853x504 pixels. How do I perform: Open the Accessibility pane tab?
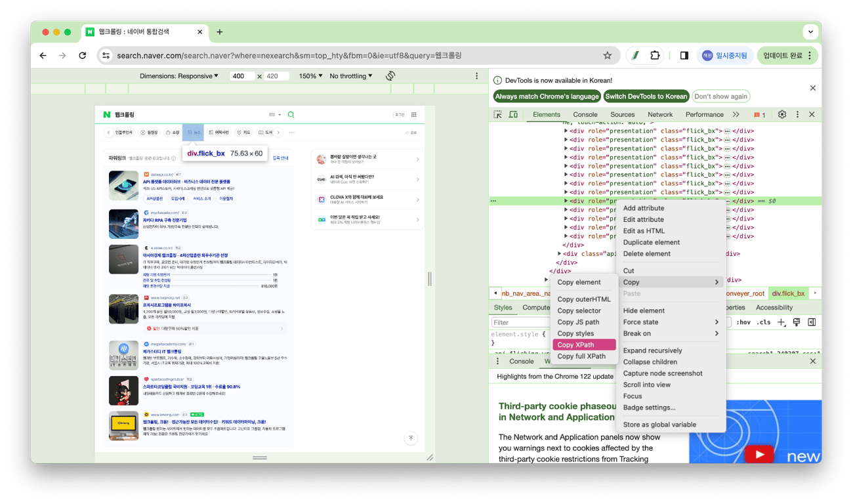(774, 307)
